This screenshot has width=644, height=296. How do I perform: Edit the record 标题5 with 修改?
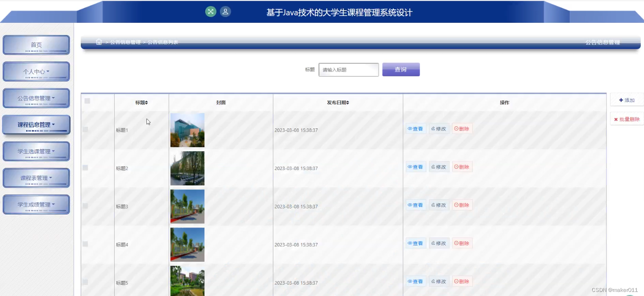pos(439,281)
